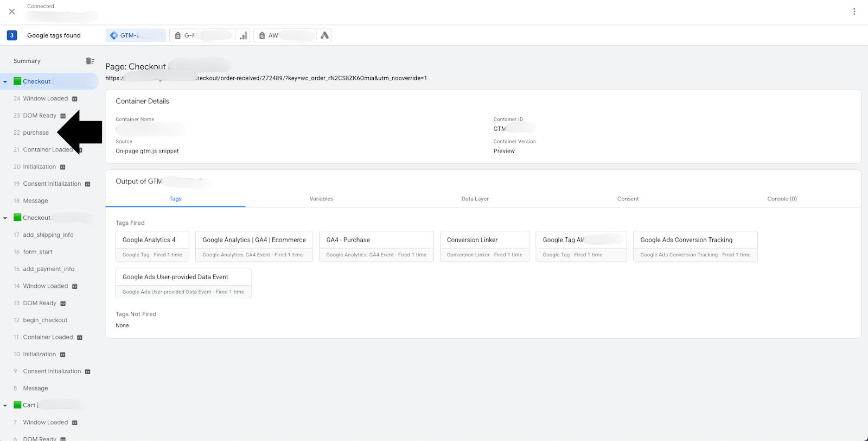Switch to the Tags tab

tap(175, 199)
